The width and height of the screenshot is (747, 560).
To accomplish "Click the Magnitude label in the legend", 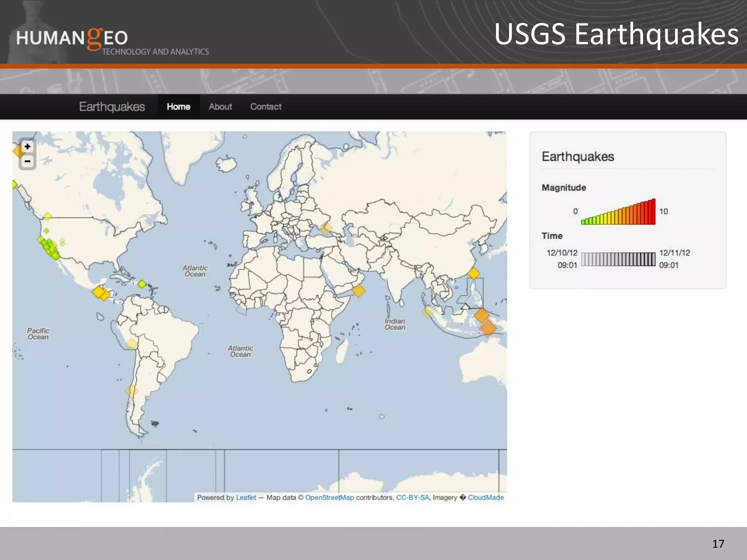I will click(564, 187).
